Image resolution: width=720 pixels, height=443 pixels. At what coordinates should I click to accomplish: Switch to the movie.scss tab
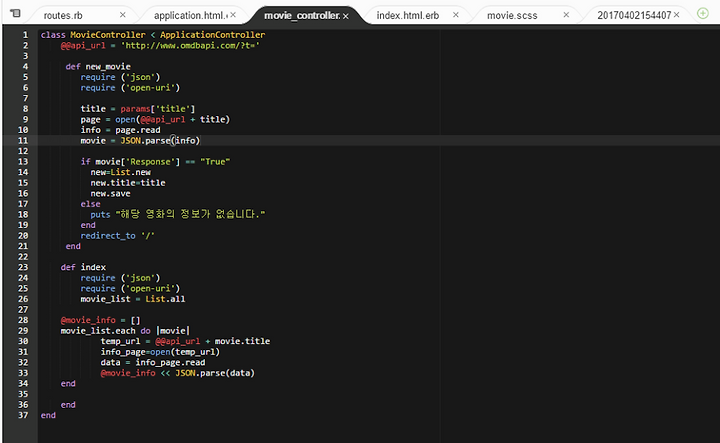[x=512, y=16]
